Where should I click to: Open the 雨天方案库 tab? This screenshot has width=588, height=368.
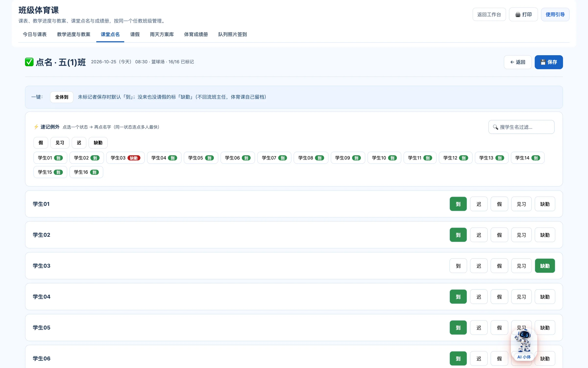click(162, 34)
